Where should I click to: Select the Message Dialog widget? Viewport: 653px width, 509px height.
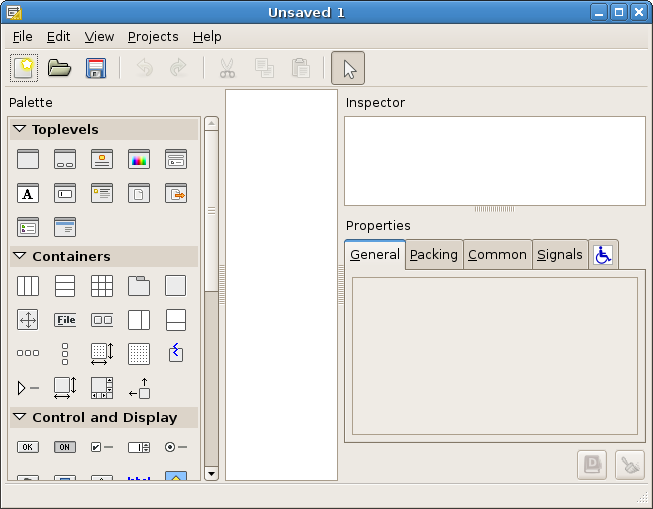(102, 193)
